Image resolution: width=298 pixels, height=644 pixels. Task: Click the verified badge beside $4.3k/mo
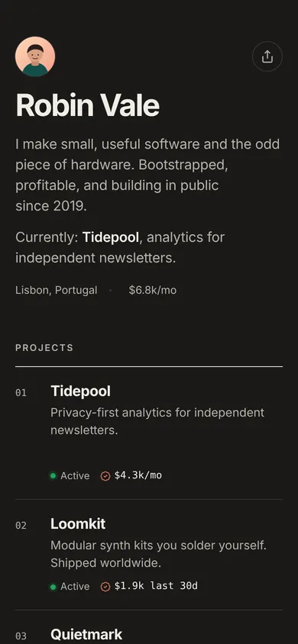[x=105, y=476]
